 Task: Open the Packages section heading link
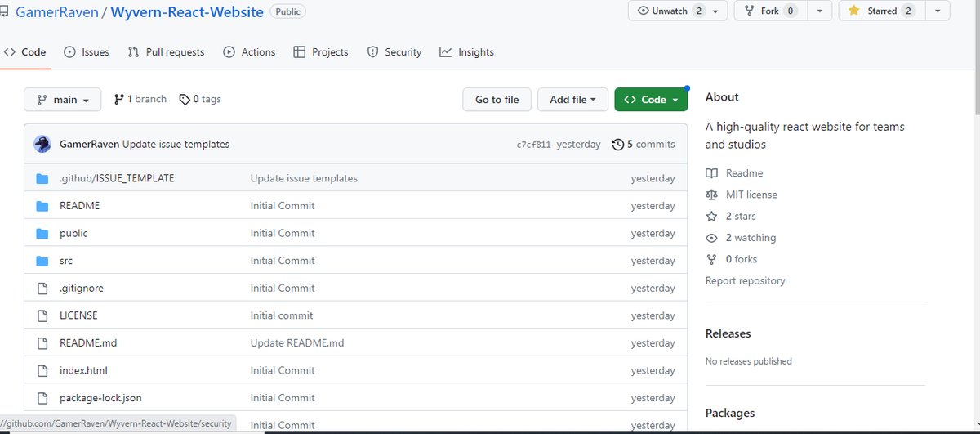click(730, 414)
